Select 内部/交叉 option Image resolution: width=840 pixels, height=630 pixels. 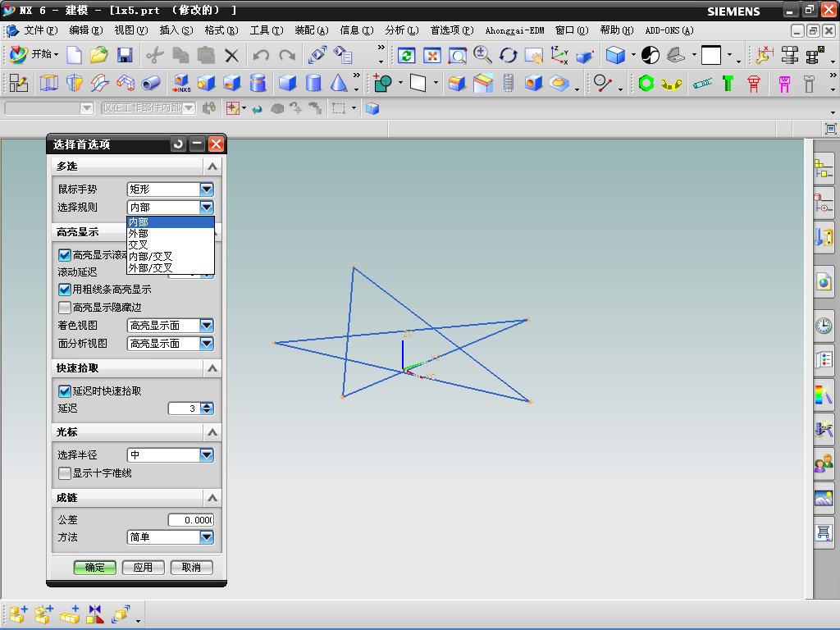pos(171,256)
